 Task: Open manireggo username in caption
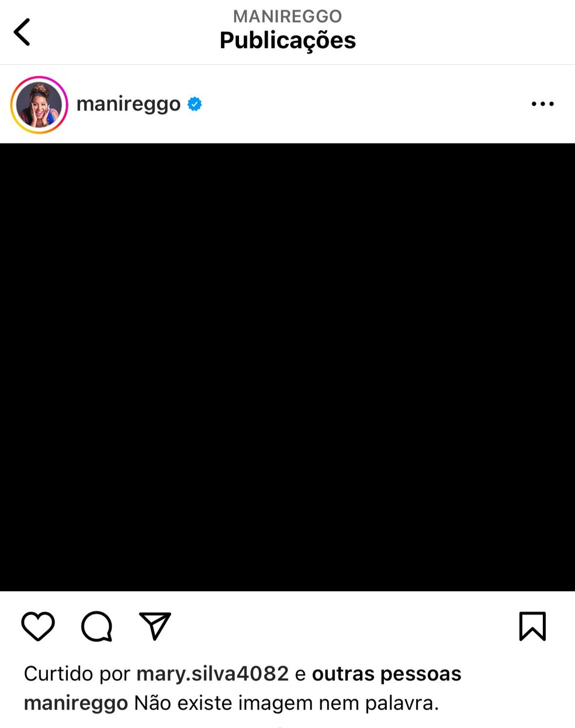(x=76, y=703)
